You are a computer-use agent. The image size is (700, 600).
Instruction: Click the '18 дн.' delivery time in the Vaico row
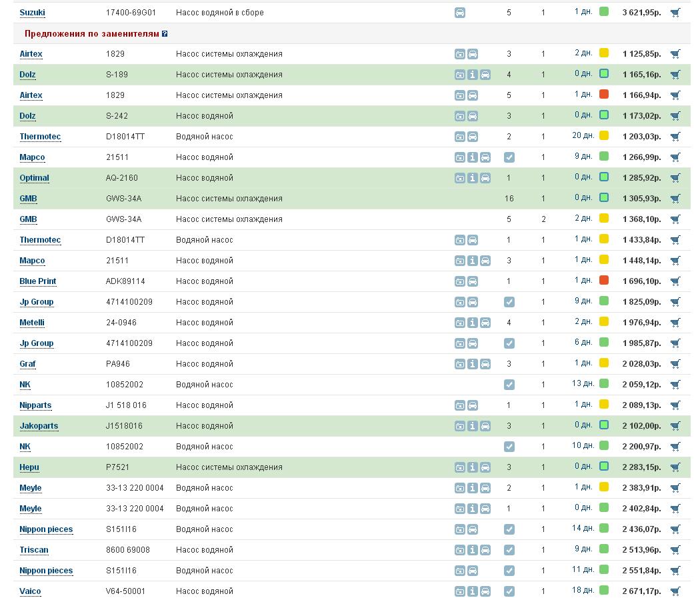pos(583,591)
